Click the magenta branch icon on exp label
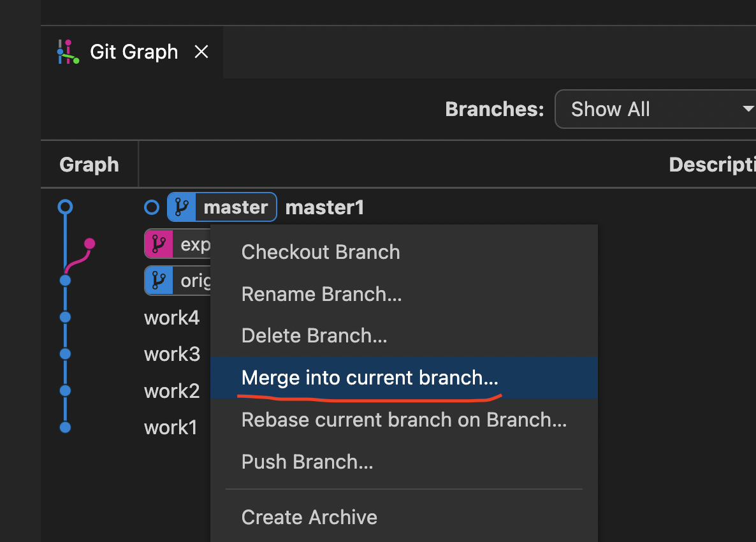Viewport: 756px width, 542px height. [x=159, y=244]
